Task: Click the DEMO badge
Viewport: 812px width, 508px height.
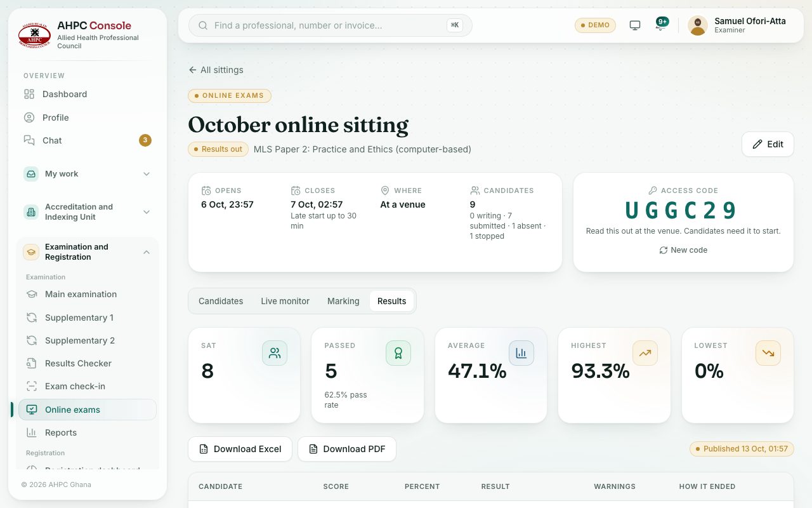Action: click(595, 25)
